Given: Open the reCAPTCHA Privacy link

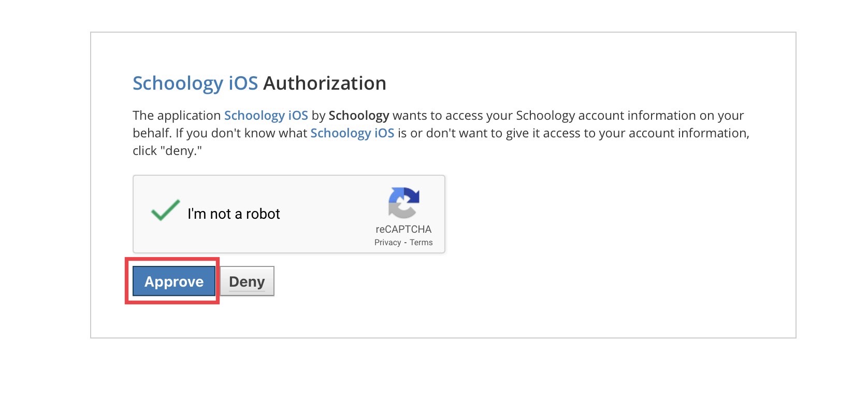Looking at the screenshot, I should click(x=388, y=243).
